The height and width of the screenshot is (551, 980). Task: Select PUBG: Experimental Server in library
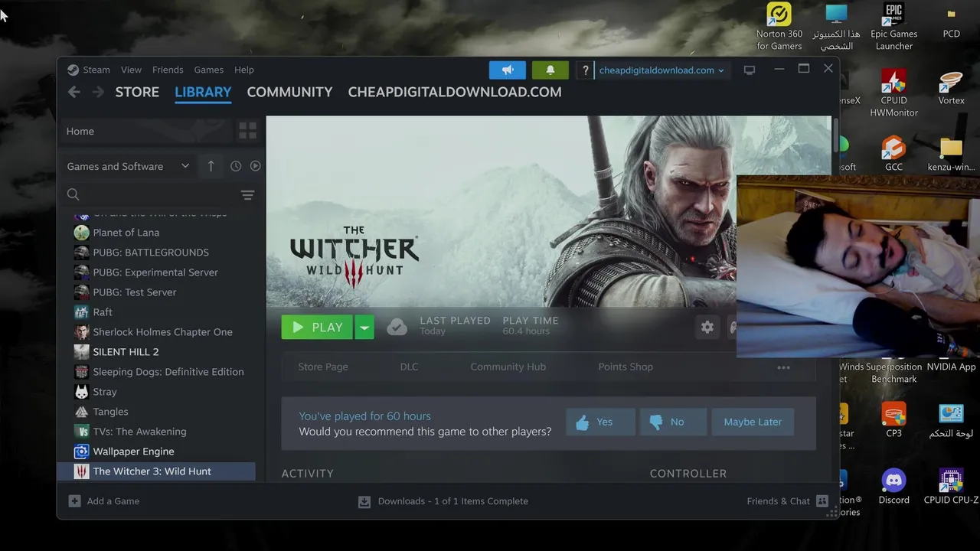[156, 272]
